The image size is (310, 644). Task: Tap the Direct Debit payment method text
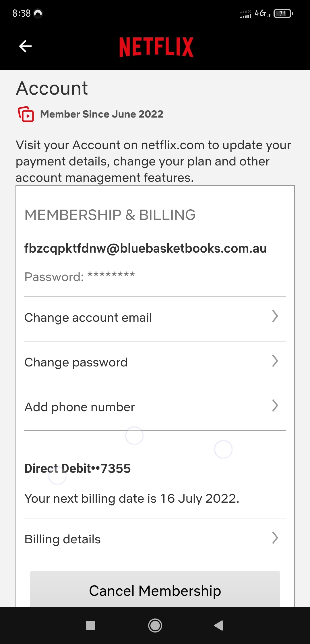tap(77, 469)
